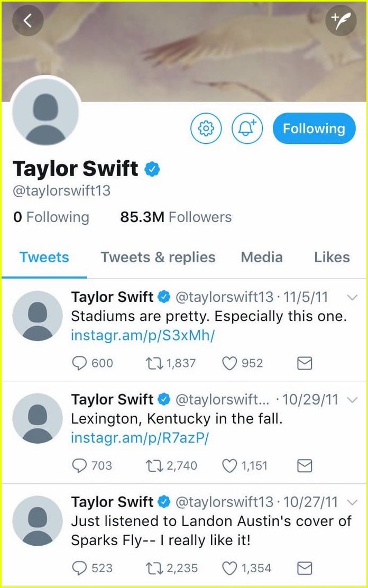Click the back arrow on the profile
This screenshot has height=588, width=368.
coord(27,20)
